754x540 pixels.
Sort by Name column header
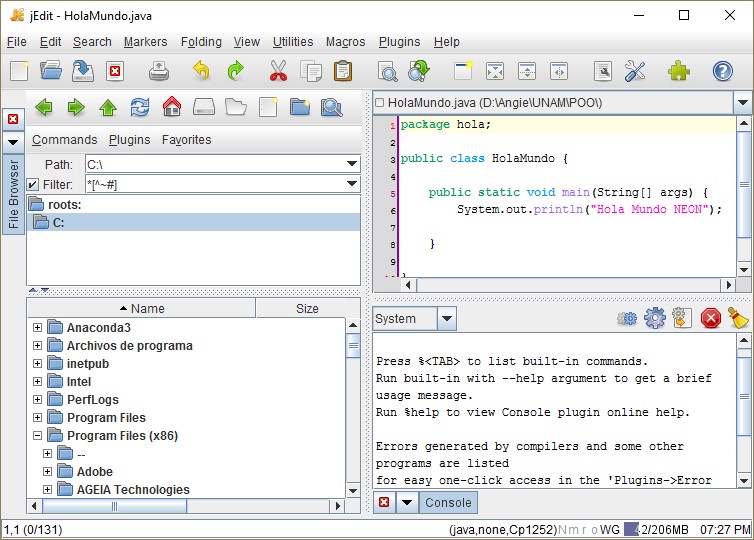(x=141, y=308)
